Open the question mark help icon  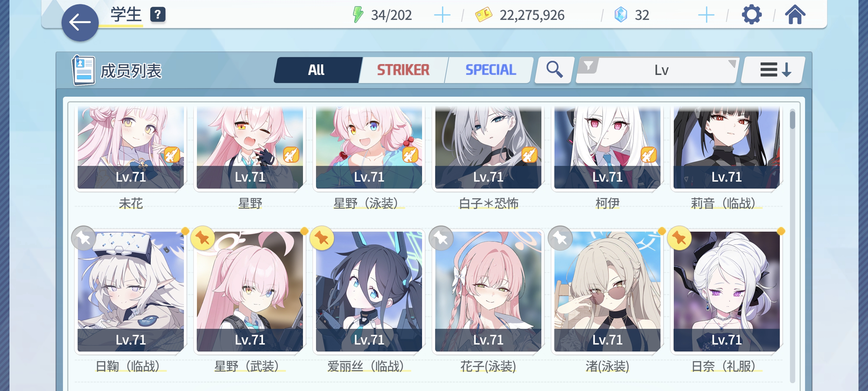(x=158, y=15)
